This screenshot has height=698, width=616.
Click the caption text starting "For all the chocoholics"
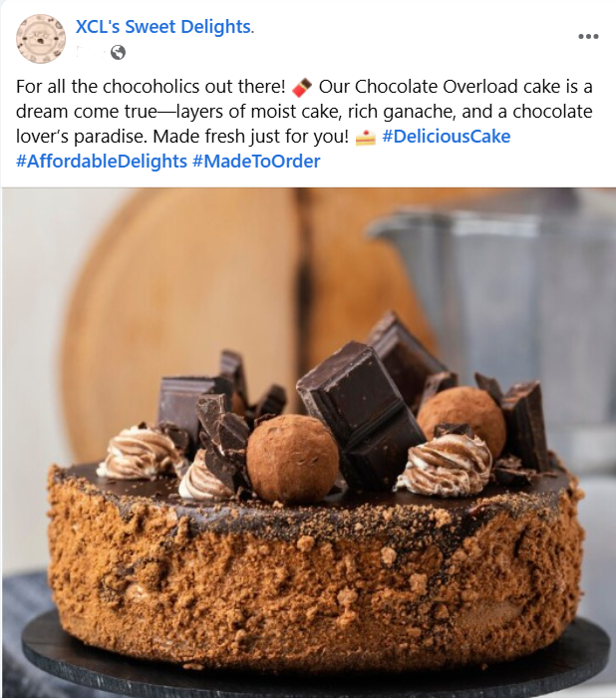pos(304,124)
